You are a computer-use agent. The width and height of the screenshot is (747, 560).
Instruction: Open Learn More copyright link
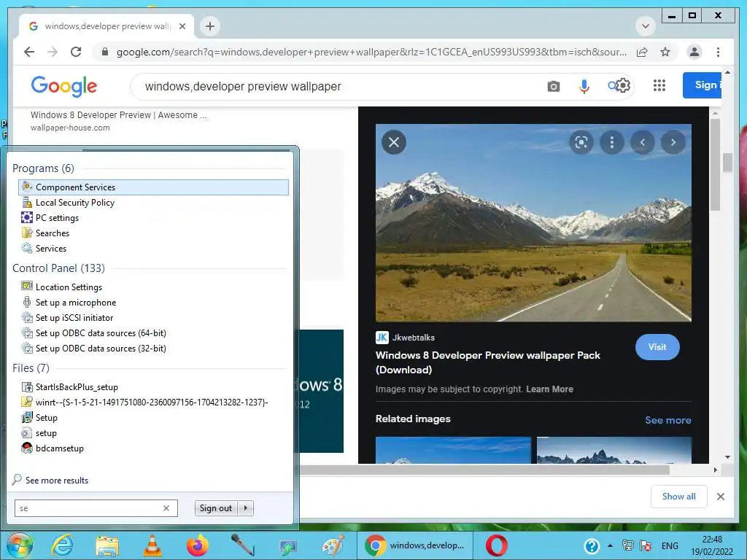click(x=549, y=389)
